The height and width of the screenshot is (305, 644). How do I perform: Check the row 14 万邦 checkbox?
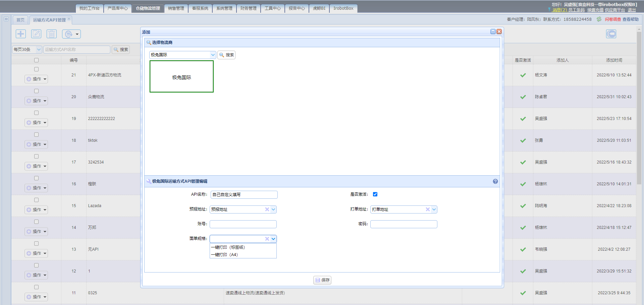click(36, 222)
